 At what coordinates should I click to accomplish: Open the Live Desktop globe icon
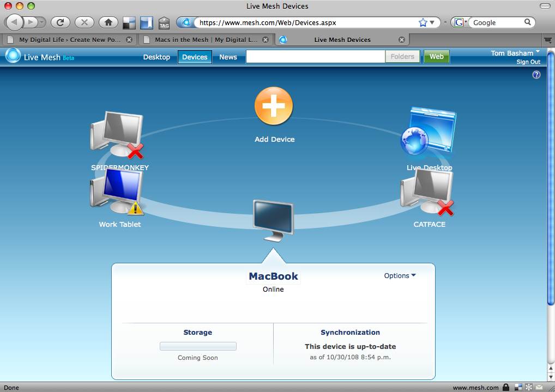click(429, 131)
